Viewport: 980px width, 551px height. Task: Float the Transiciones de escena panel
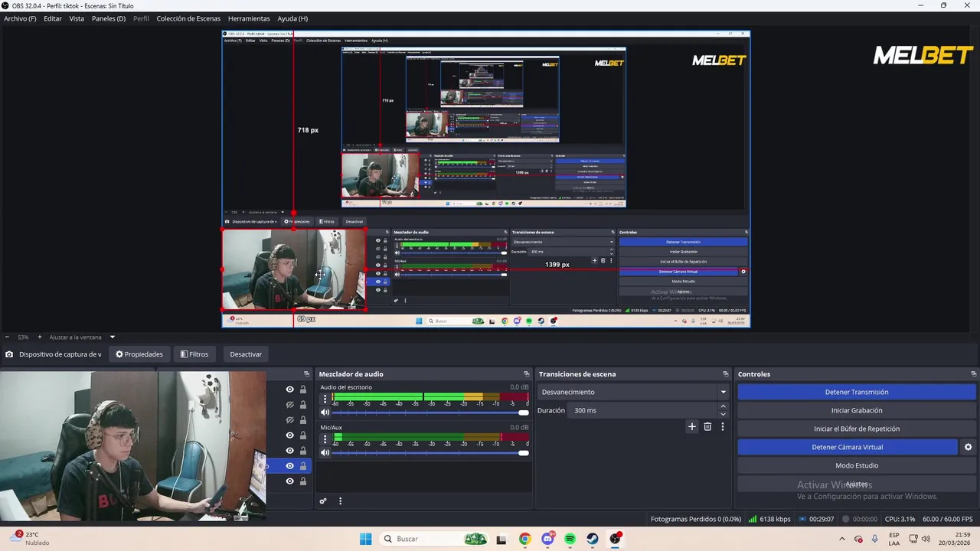(x=725, y=374)
